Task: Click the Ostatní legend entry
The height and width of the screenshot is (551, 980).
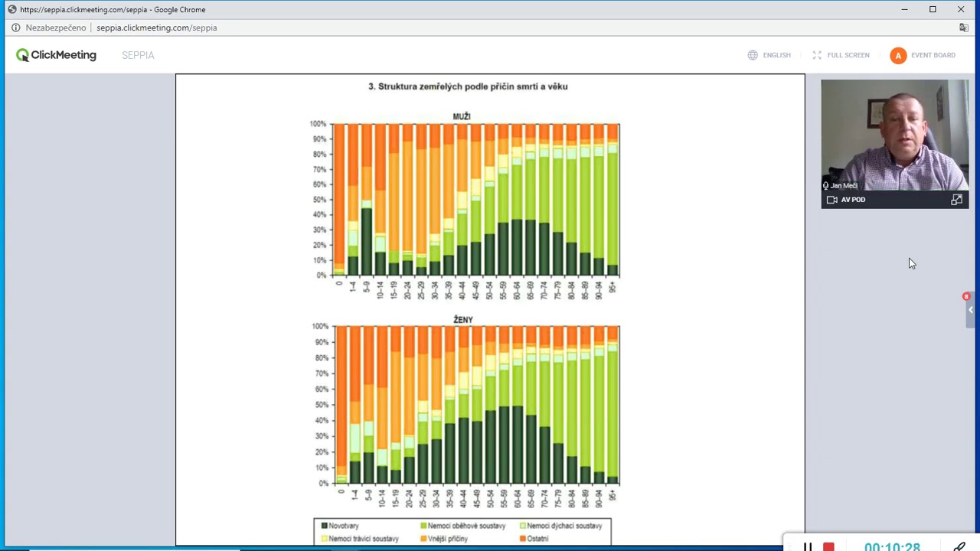Action: point(534,539)
